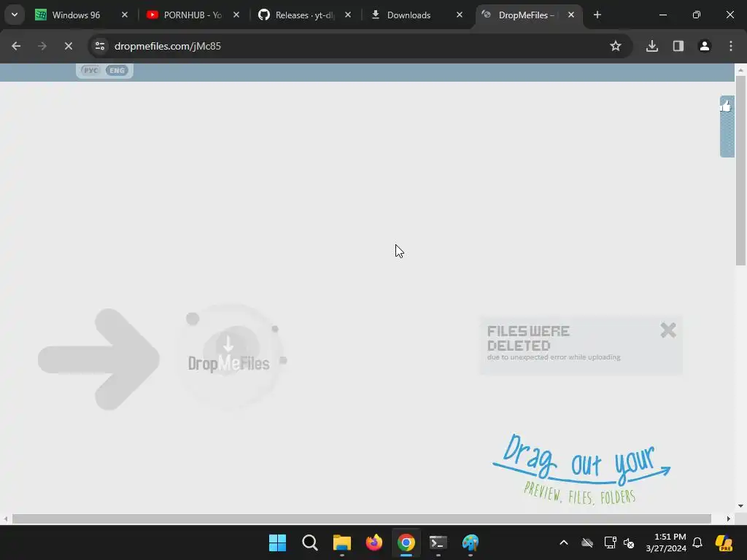Switch to the Downloads tab
747x560 pixels.
tap(417, 15)
